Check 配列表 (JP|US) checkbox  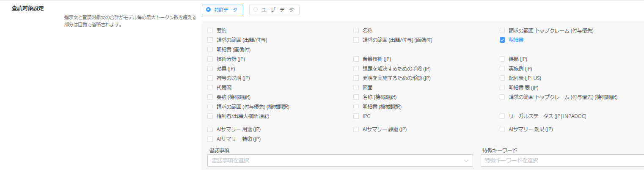coord(502,78)
